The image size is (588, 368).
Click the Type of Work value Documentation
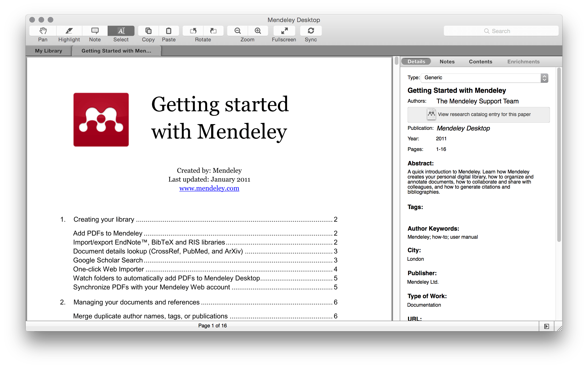click(x=424, y=305)
